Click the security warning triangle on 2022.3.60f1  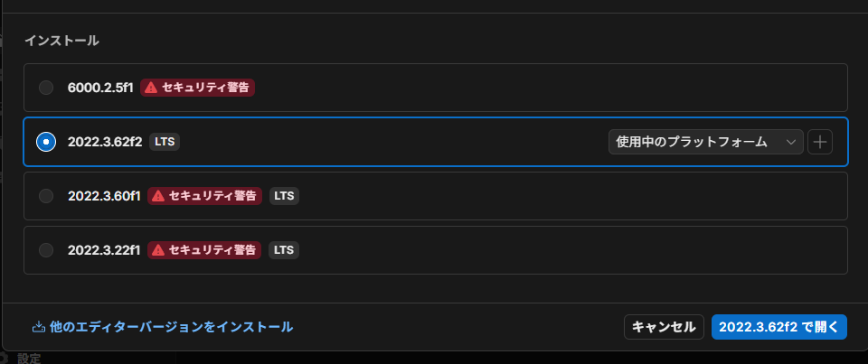click(158, 196)
